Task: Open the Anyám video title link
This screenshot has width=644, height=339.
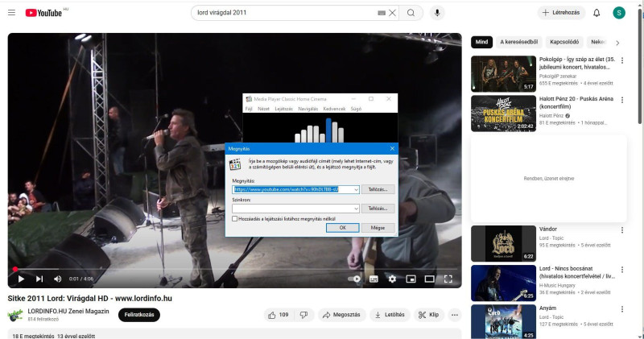Action: [x=547, y=308]
